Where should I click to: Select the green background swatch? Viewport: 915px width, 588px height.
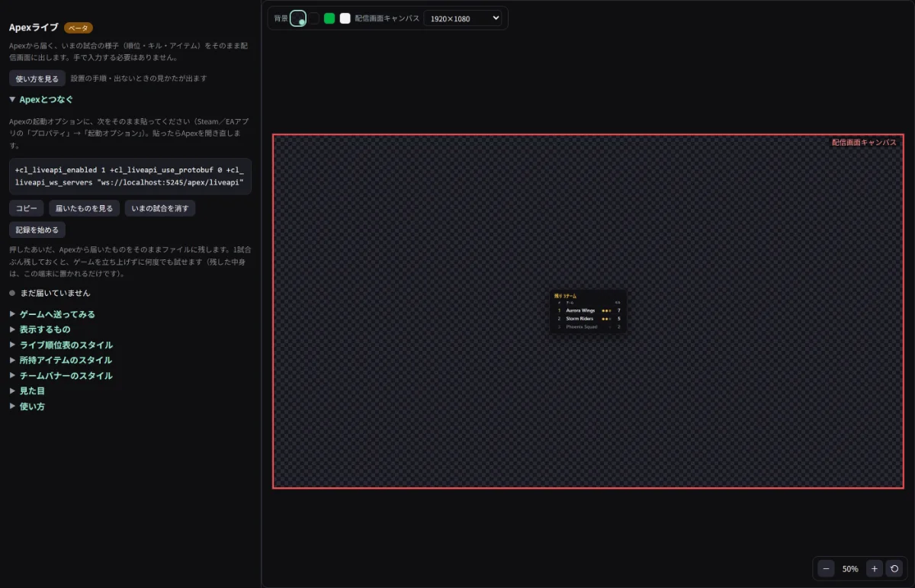[x=329, y=18]
